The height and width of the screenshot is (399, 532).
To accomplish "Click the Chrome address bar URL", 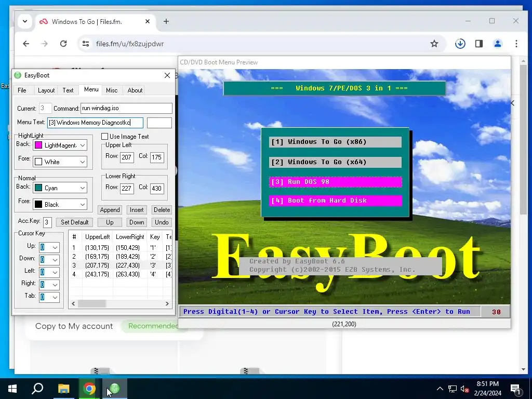I will pyautogui.click(x=130, y=44).
